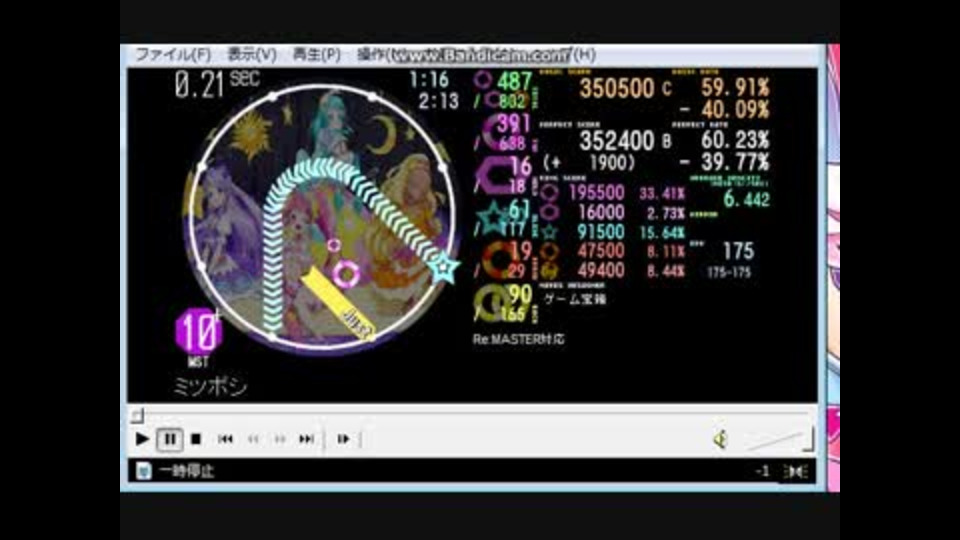
Task: Click the Pause button
Action: coord(170,439)
